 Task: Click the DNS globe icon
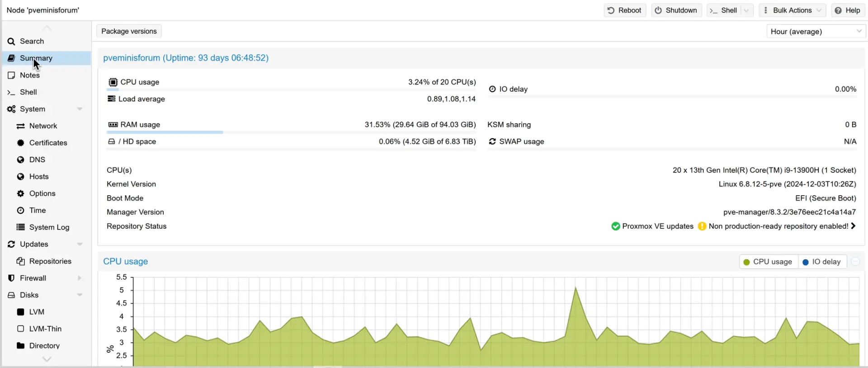coord(20,160)
